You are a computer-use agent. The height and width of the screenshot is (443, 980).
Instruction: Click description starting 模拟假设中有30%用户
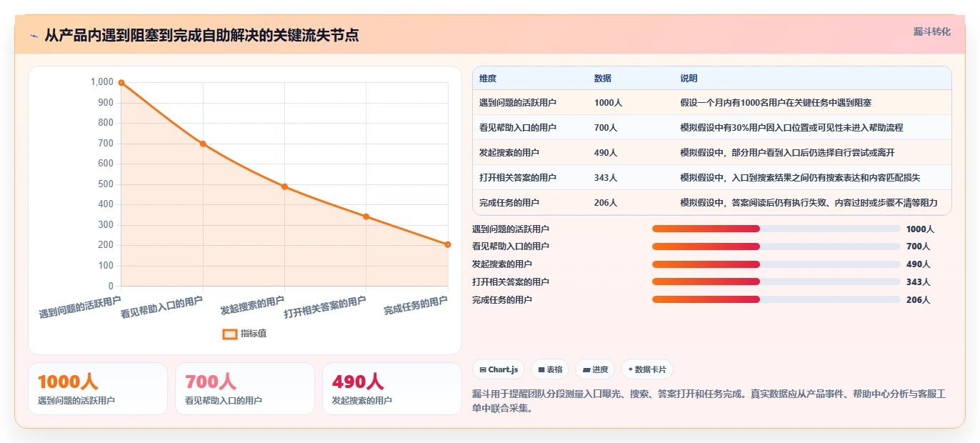[791, 128]
